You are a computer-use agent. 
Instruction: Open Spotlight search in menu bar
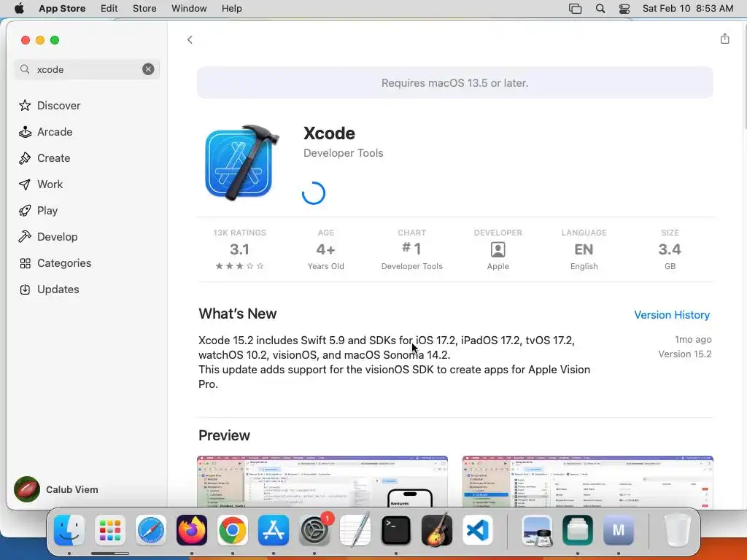tap(600, 9)
